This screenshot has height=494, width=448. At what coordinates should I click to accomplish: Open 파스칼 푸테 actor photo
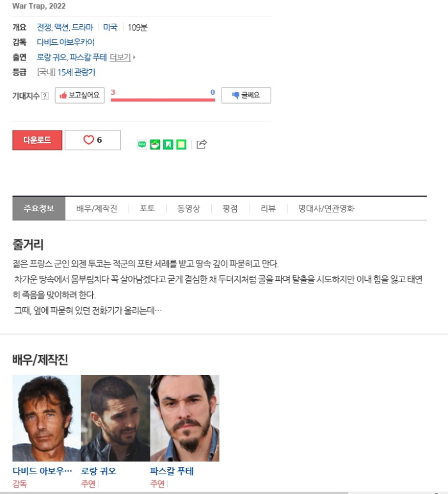tap(185, 418)
